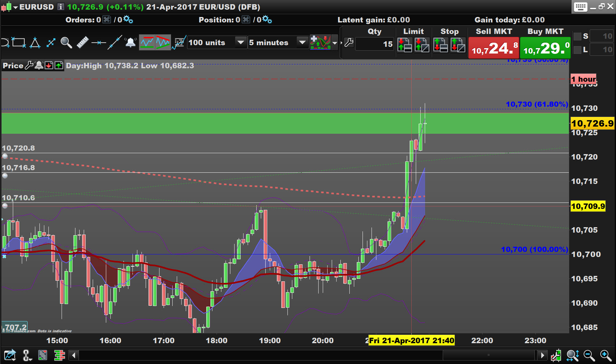The height and width of the screenshot is (364, 616).
Task: Toggle the L checkbox
Action: pyautogui.click(x=577, y=50)
